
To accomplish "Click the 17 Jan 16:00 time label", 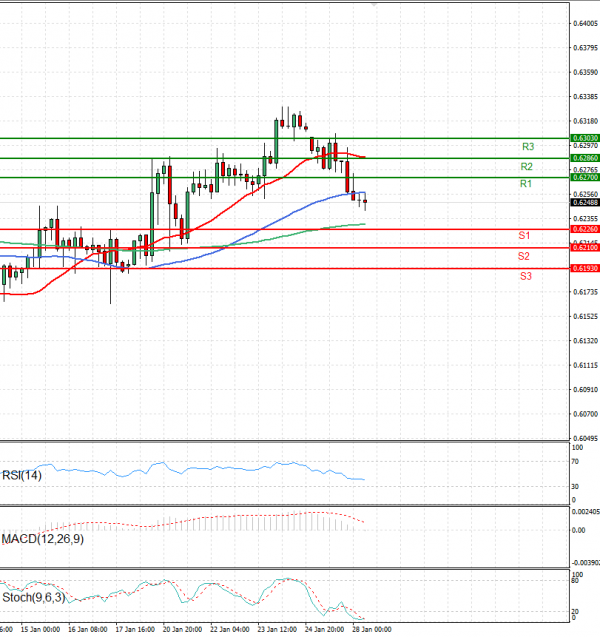I will point(135,629).
